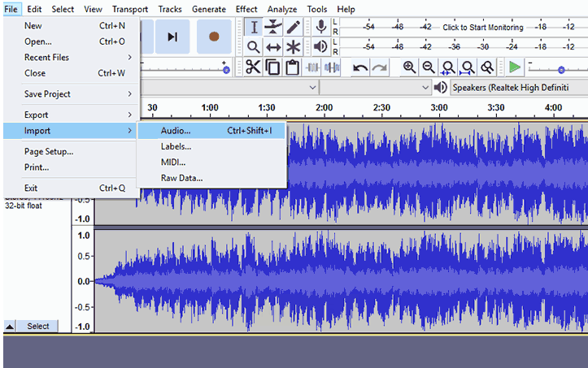Click the Cut scissors icon
588x368 pixels.
click(254, 67)
